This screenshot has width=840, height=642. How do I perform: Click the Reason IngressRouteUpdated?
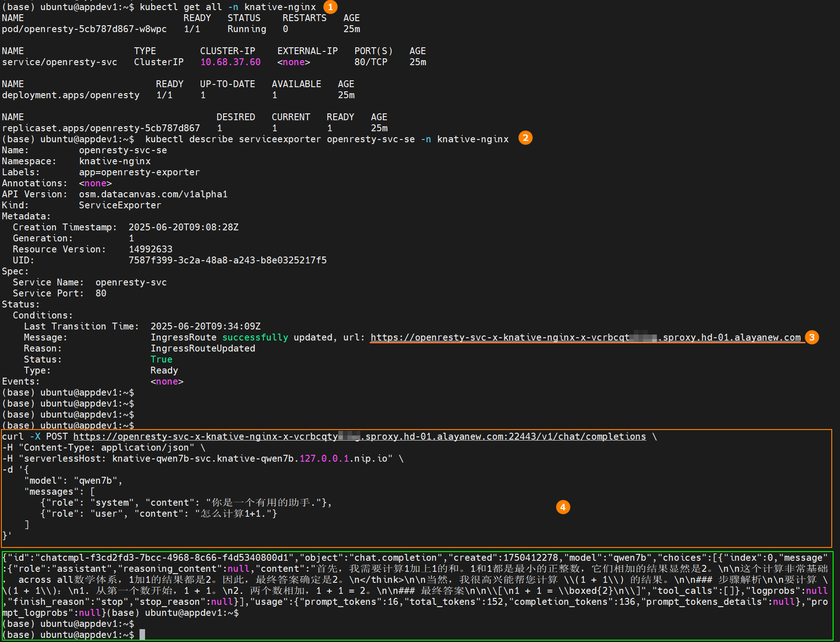pyautogui.click(x=203, y=348)
